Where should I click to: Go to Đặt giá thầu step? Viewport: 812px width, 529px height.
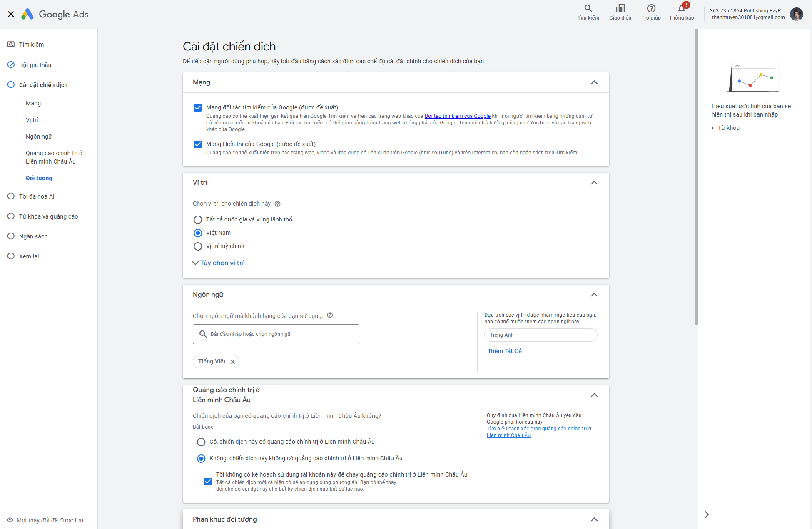tap(35, 65)
